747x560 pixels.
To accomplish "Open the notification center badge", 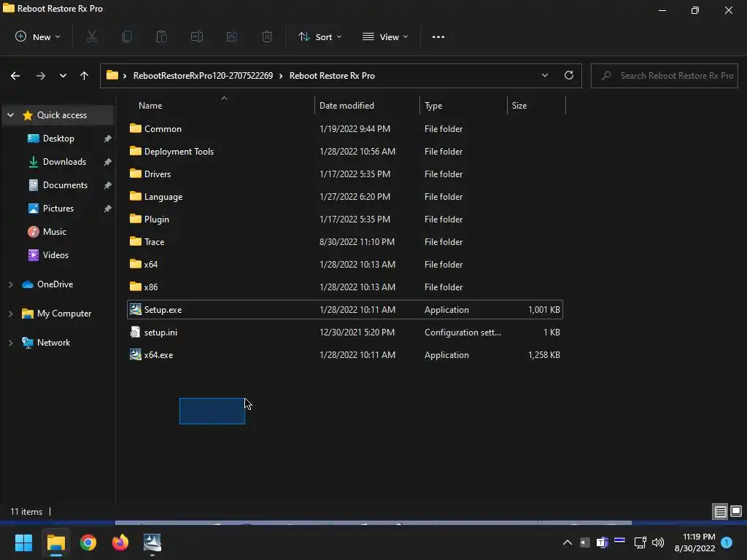I will point(727,542).
